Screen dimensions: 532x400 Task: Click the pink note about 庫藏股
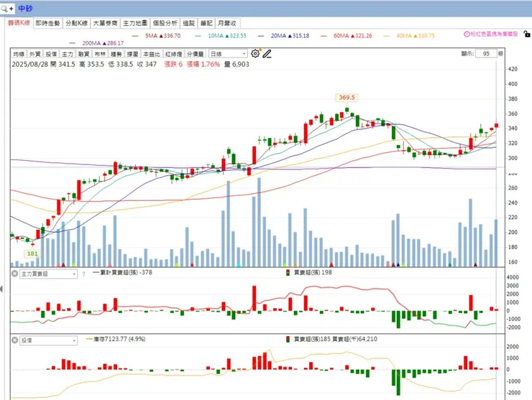point(494,34)
